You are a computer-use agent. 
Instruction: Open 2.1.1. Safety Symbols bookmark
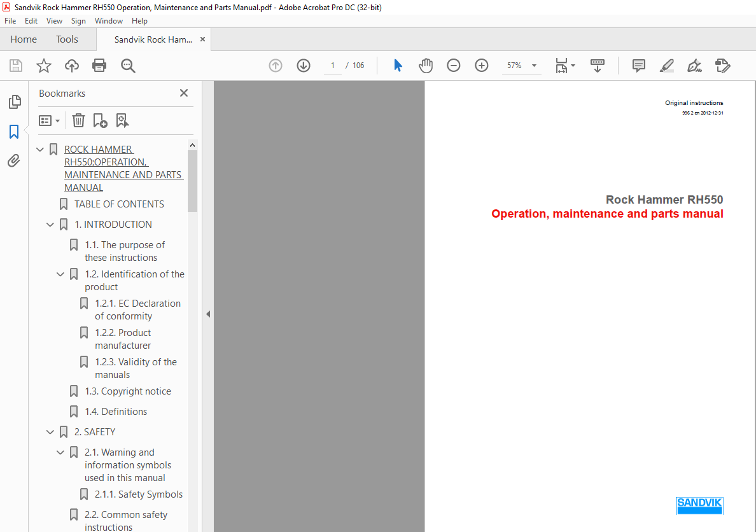139,494
